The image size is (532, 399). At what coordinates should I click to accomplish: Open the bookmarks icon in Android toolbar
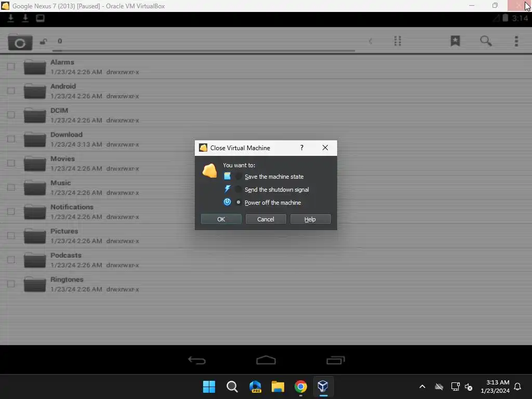click(455, 41)
